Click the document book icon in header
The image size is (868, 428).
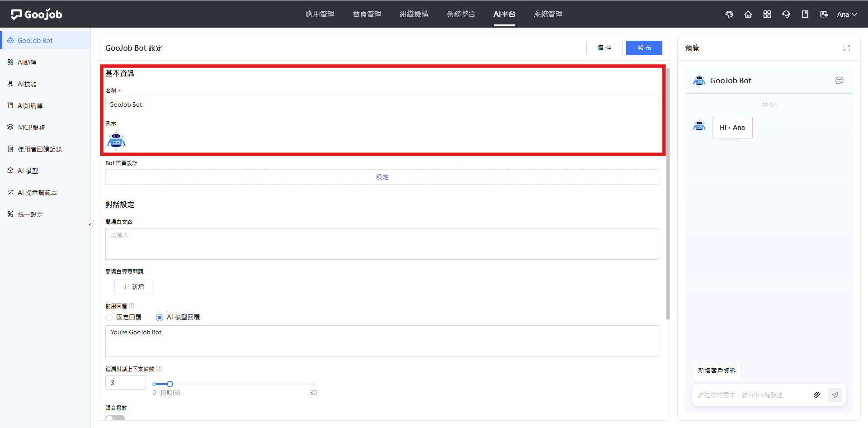805,14
